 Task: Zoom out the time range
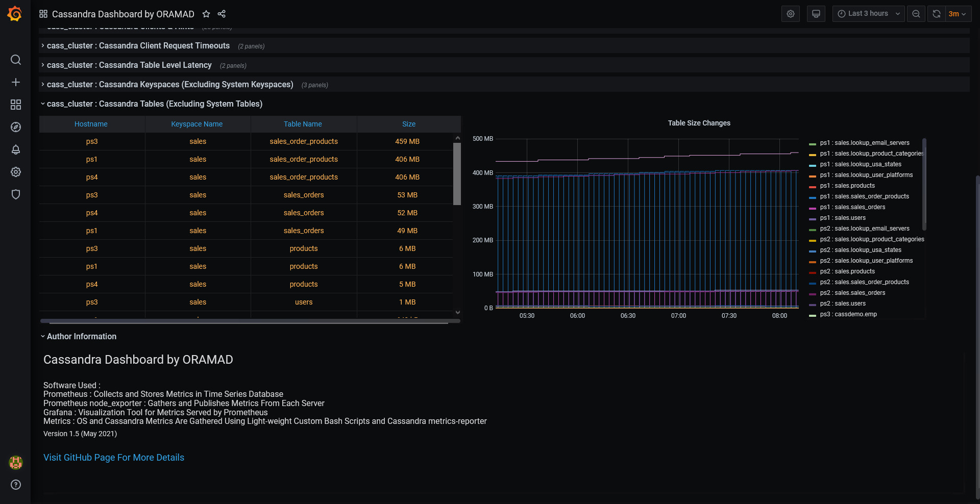click(916, 14)
